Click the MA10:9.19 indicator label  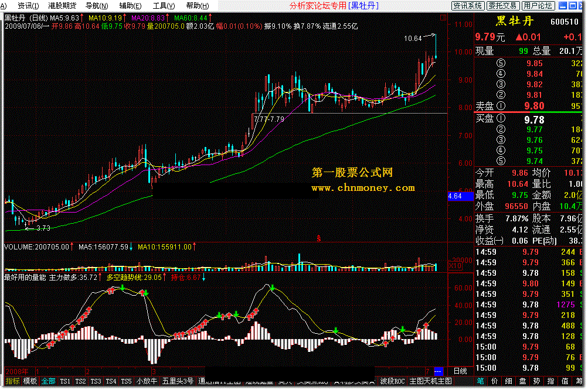[x=105, y=18]
